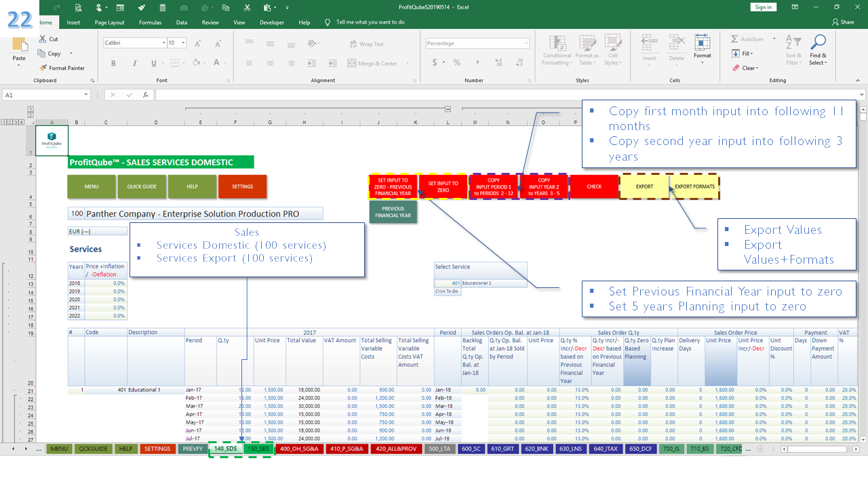
Task: Click outline level 1 button for rows
Action: coord(4,122)
